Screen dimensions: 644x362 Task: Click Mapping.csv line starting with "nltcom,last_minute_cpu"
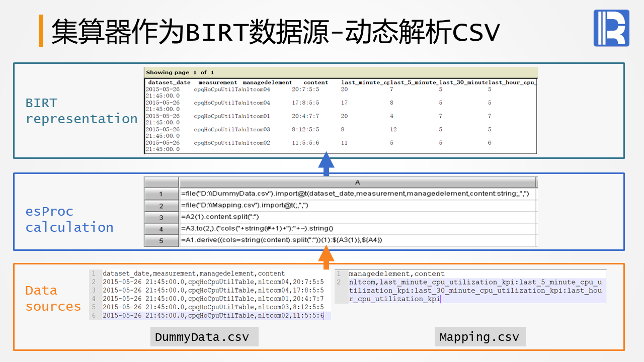point(475,291)
